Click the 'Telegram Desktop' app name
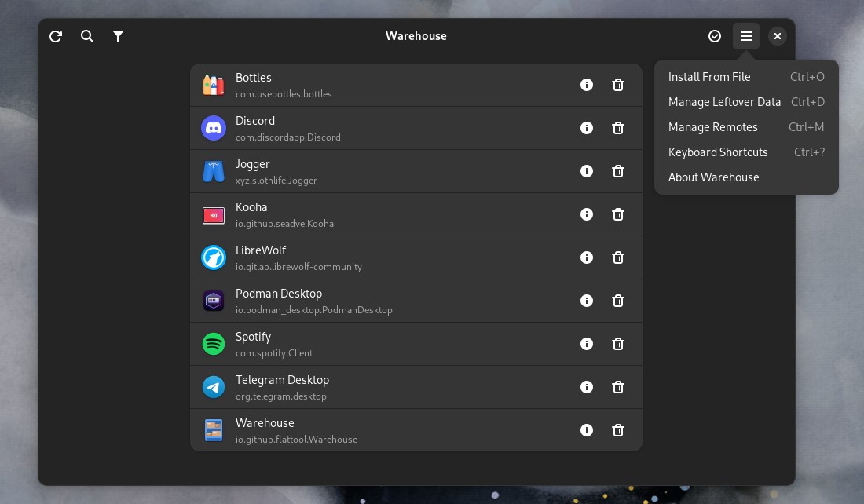Screen dimensions: 864x504 282,380
